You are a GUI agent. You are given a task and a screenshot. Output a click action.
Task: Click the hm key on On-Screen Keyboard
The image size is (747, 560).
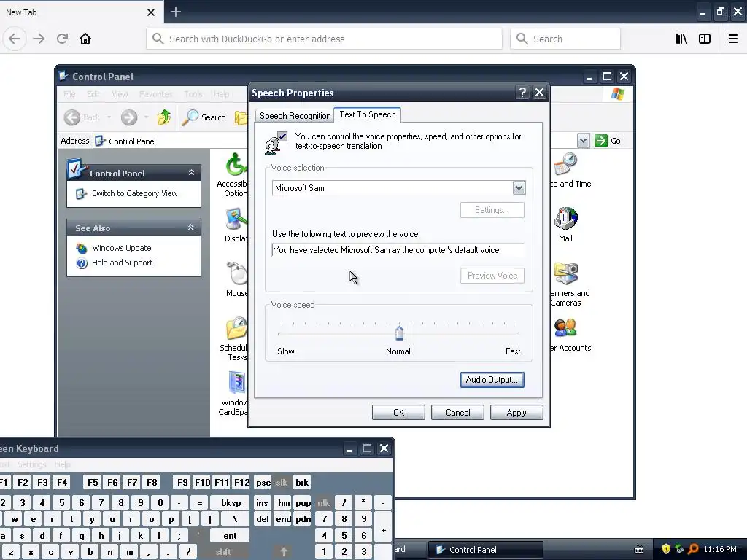click(284, 503)
